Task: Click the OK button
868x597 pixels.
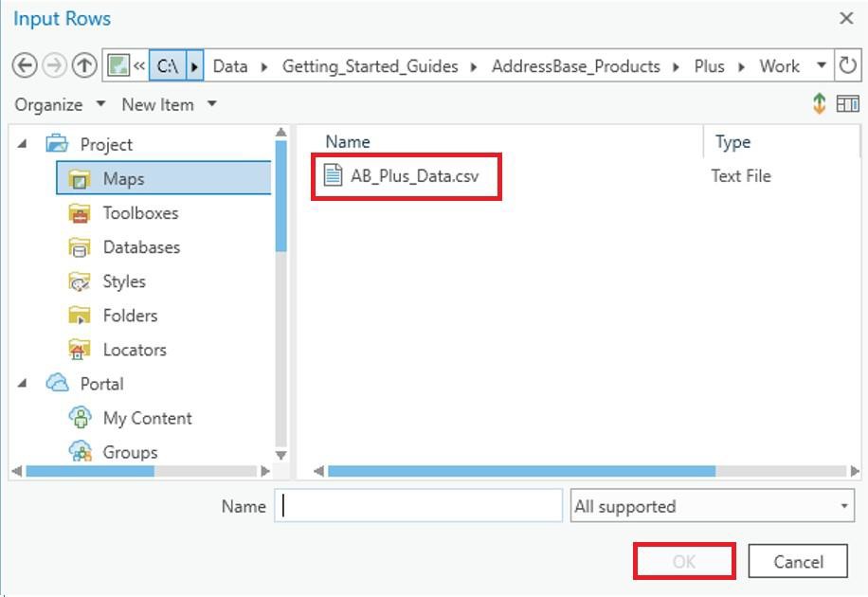Action: [682, 561]
